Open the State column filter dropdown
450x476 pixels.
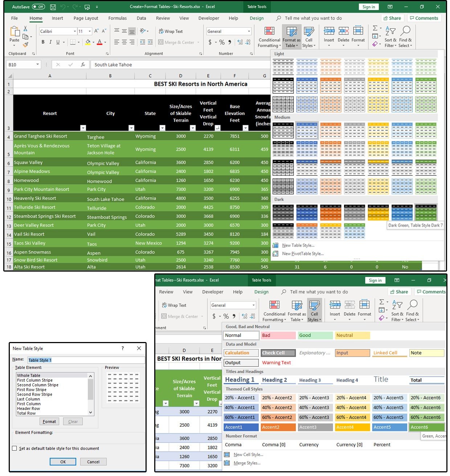(162, 128)
